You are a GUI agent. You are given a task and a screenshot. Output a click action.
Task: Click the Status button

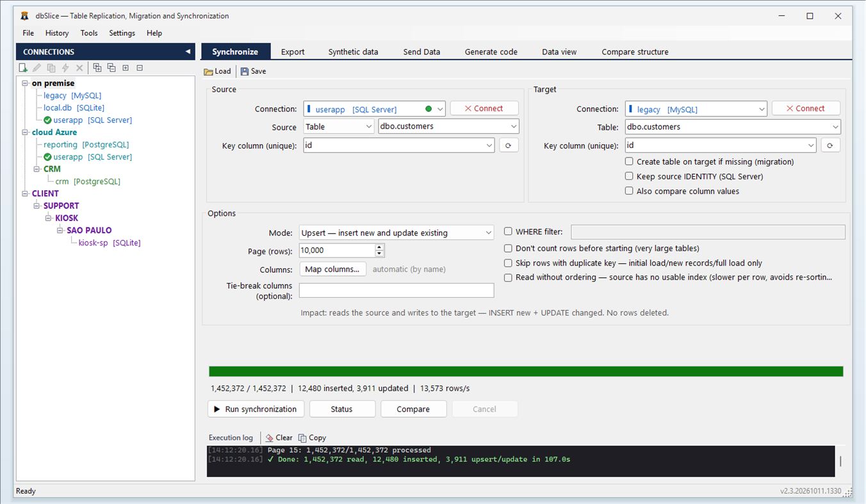[342, 409]
